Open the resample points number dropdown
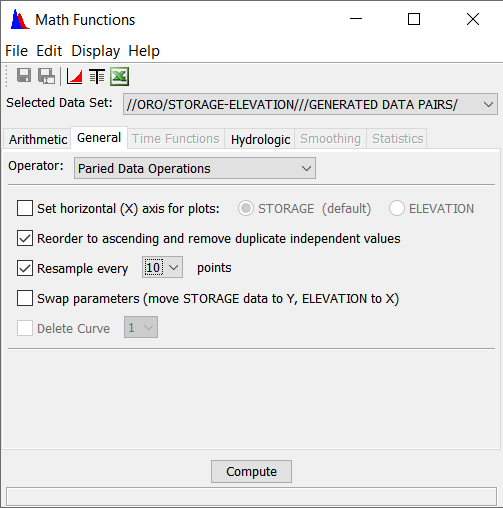 coord(162,267)
